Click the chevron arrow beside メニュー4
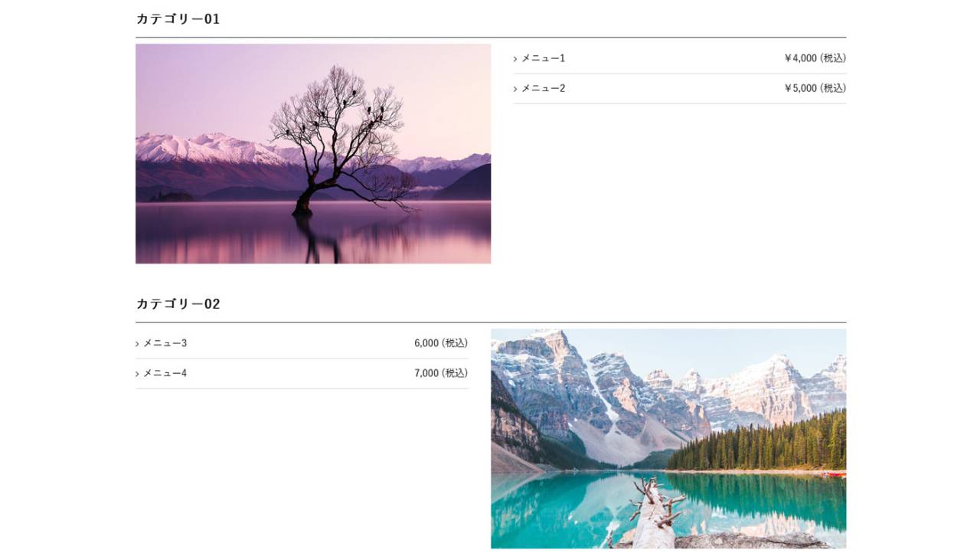The image size is (980, 560). pyautogui.click(x=137, y=374)
